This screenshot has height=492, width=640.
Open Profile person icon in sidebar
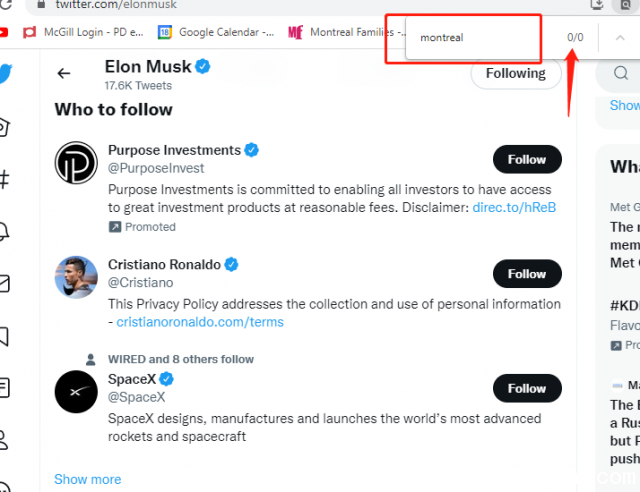tap(4, 440)
